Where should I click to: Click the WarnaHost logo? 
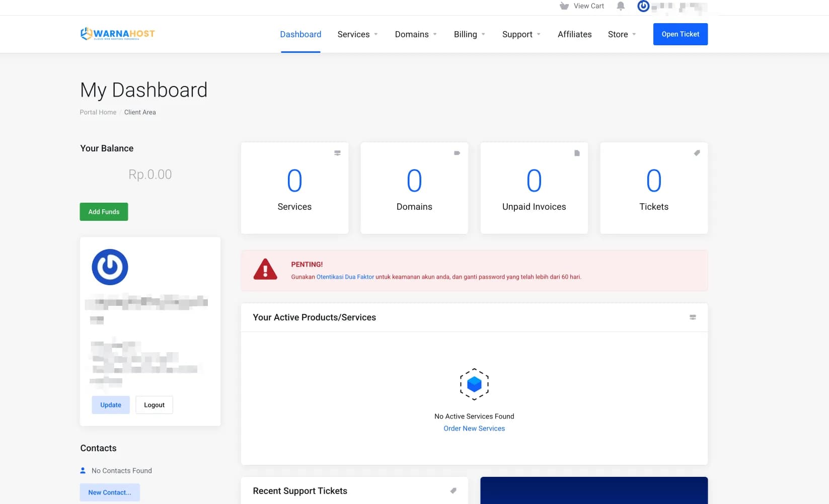point(117,34)
